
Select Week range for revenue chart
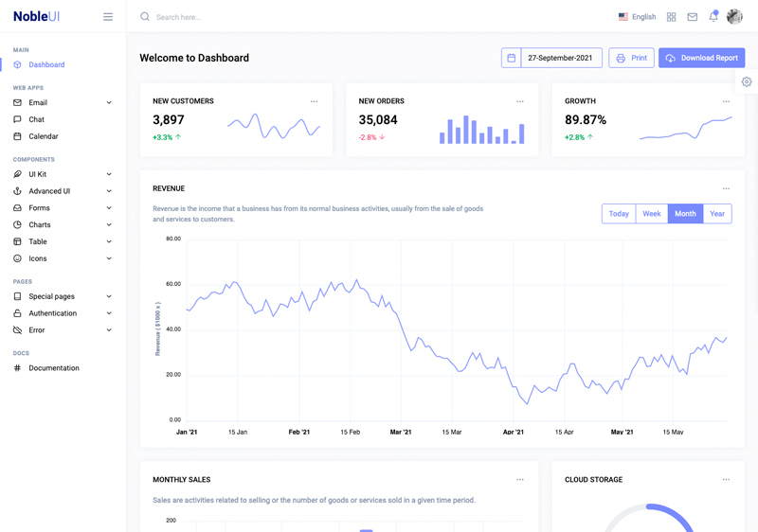click(652, 214)
